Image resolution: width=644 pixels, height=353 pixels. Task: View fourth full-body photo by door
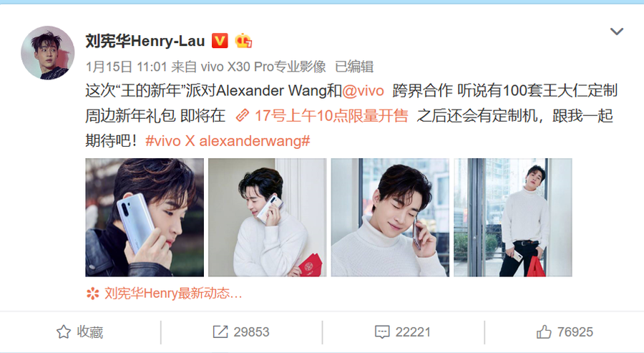(x=513, y=218)
